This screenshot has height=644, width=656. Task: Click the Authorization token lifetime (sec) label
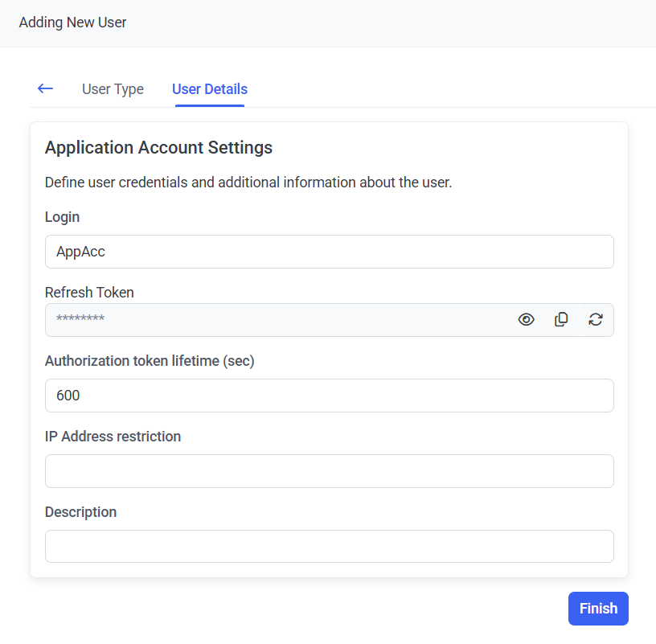coord(150,361)
